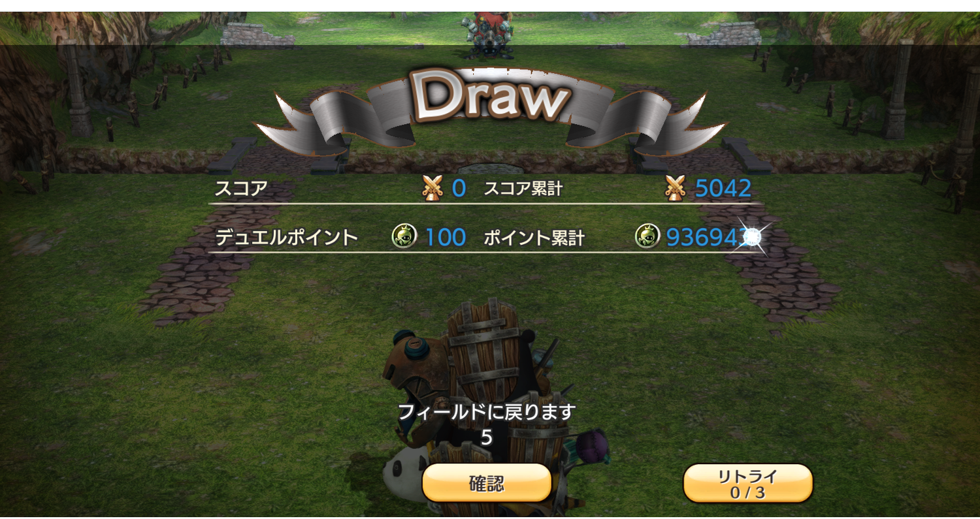This screenshot has width=980, height=519.
Task: Click the cumulative score value 5042
Action: 723,189
